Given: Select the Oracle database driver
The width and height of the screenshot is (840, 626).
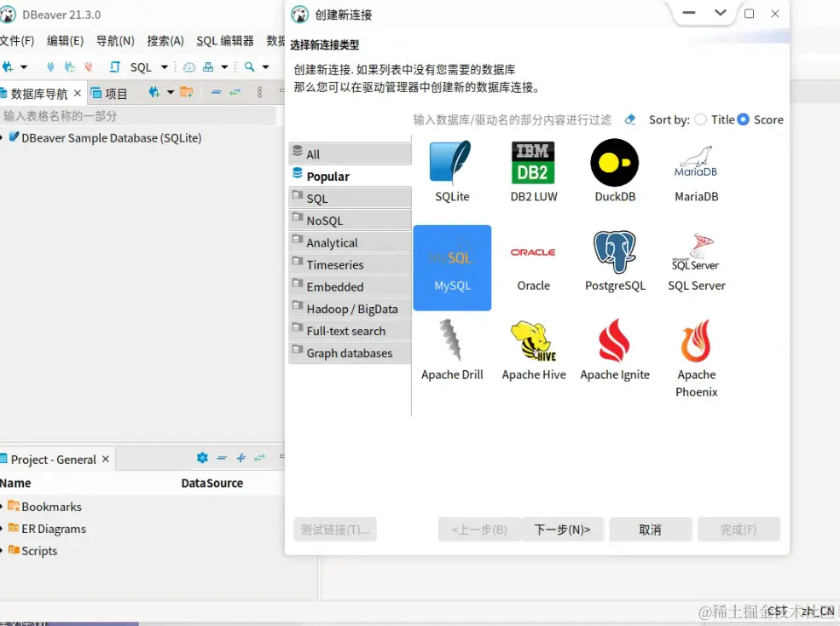Looking at the screenshot, I should [x=534, y=266].
